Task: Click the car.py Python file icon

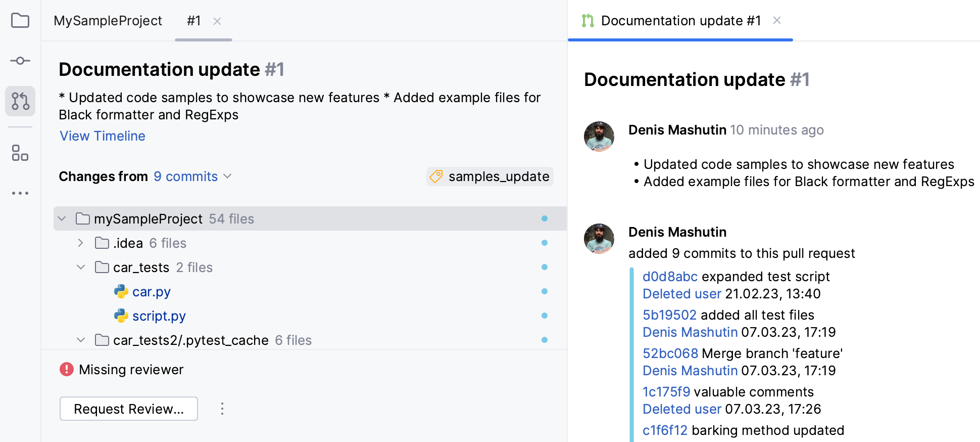Action: tap(121, 291)
